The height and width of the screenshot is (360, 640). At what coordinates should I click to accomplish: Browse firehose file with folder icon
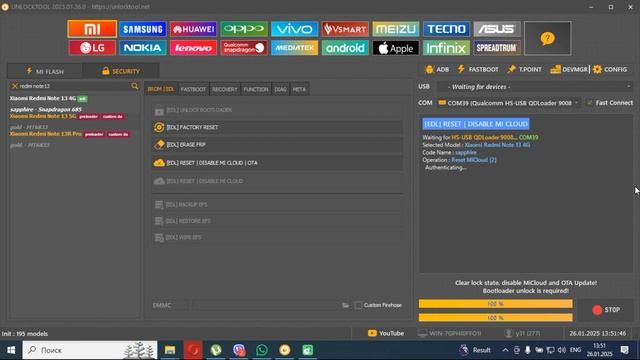pyautogui.click(x=345, y=305)
